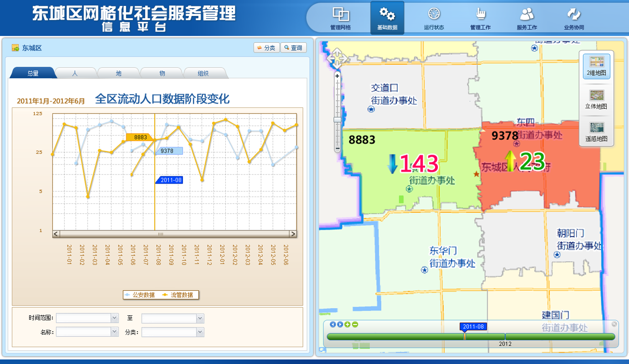Step timeline forward with blue right arrow

coord(340,324)
